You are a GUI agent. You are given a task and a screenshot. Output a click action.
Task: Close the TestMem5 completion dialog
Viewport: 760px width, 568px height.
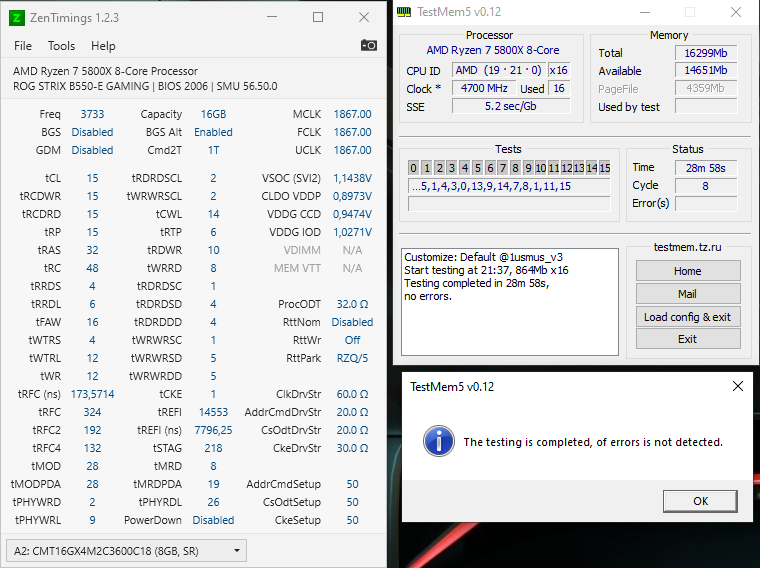738,386
